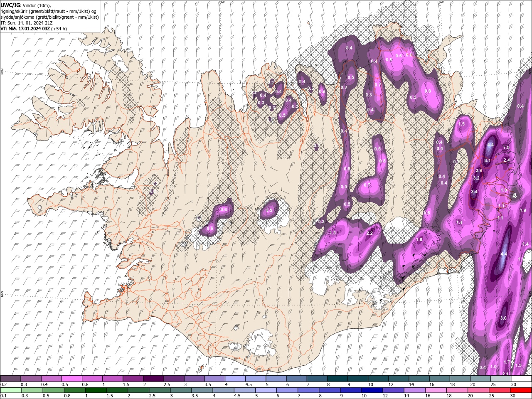532x399 pixels.
Task: Pick the dark teal 9–10 swatch, upper scale
Action: 358,379
